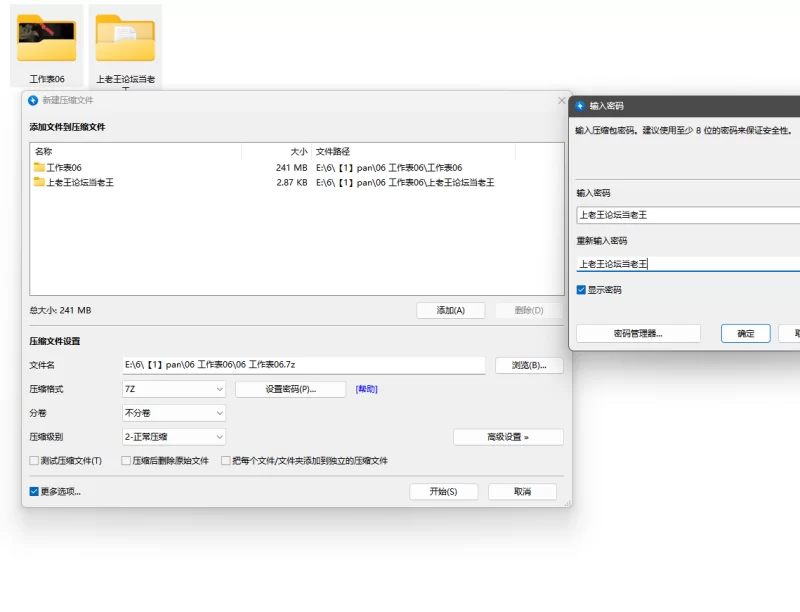Open the 压缩格式 7Z dropdown
800x612 pixels.
click(174, 389)
